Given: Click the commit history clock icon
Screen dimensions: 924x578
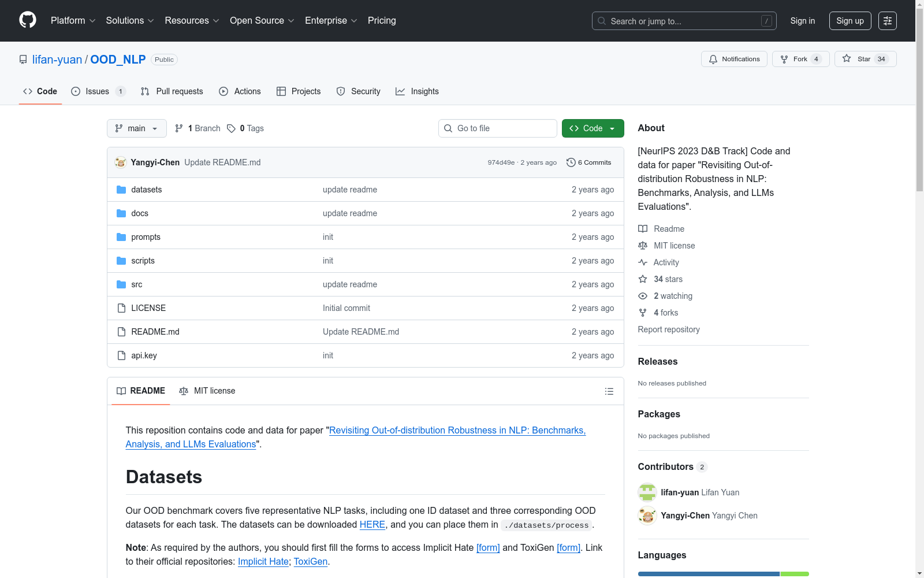Looking at the screenshot, I should coord(571,162).
